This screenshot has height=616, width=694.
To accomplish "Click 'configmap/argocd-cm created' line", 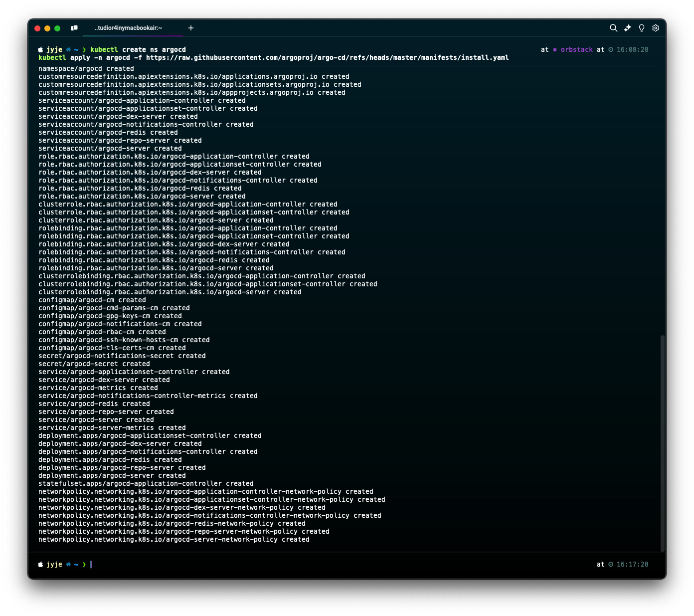I will click(92, 300).
